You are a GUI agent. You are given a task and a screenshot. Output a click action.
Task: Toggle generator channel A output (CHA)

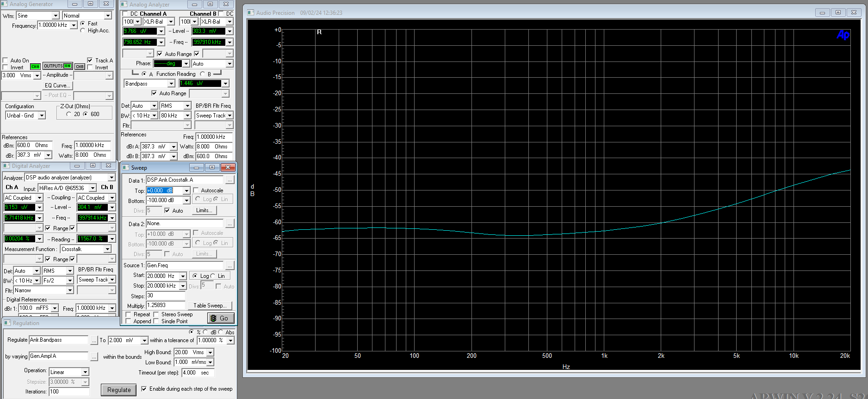(35, 67)
